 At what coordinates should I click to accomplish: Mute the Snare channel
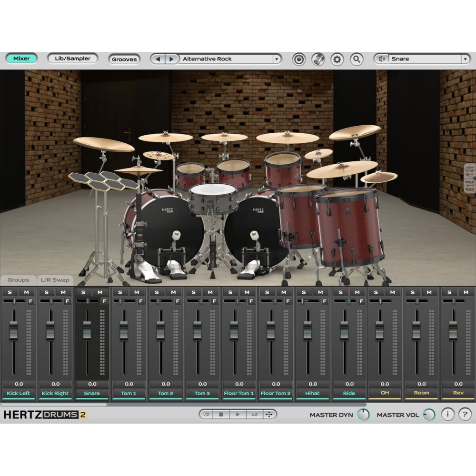(100, 292)
